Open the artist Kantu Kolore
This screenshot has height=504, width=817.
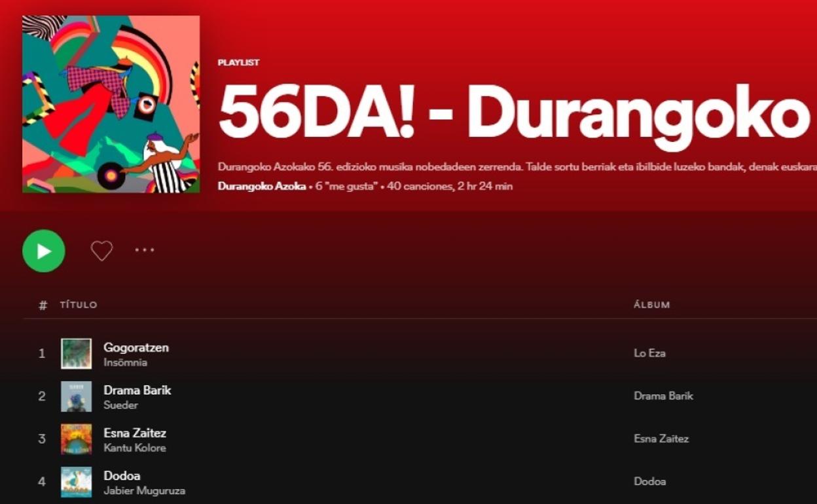(134, 448)
